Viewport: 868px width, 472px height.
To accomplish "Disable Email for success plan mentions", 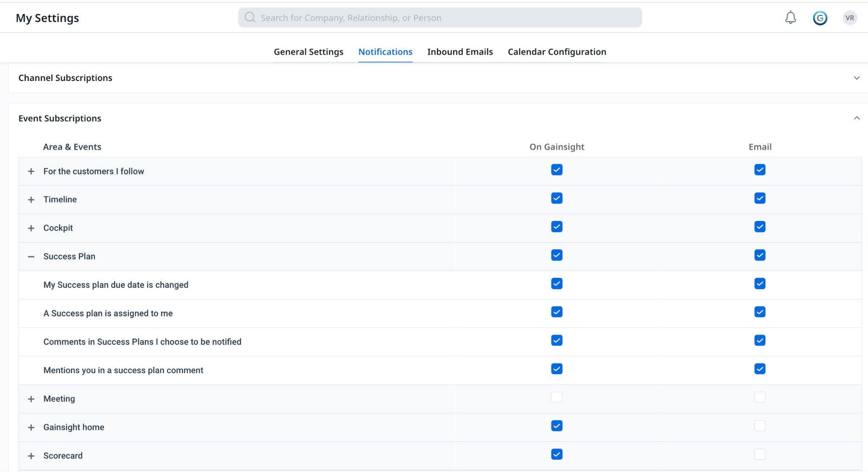I will [x=759, y=369].
